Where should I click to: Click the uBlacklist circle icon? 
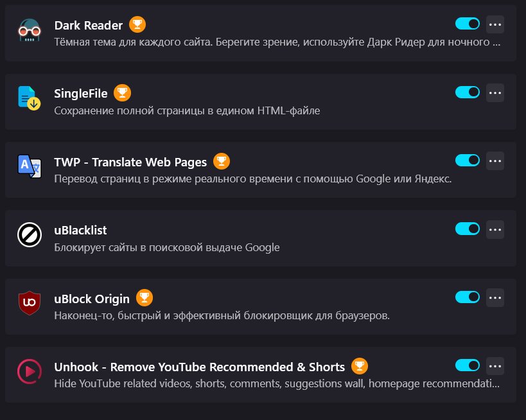30,234
